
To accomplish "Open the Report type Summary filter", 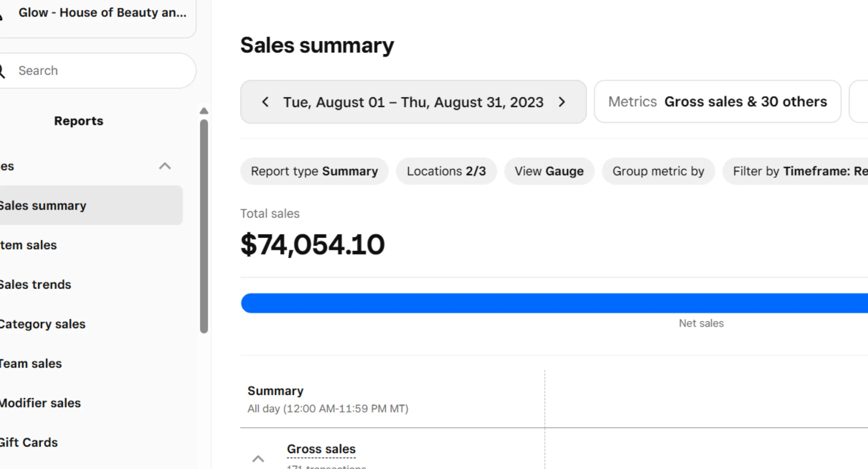I will click(x=314, y=171).
